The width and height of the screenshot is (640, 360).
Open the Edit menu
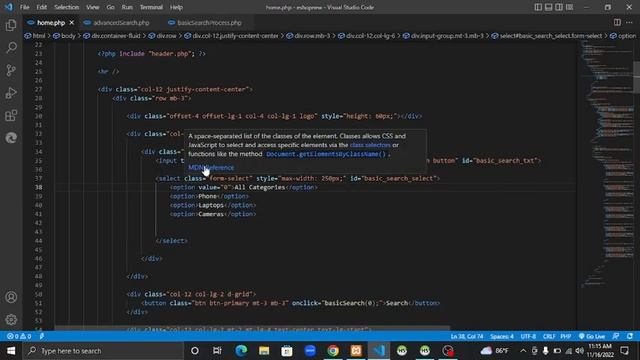point(41,7)
